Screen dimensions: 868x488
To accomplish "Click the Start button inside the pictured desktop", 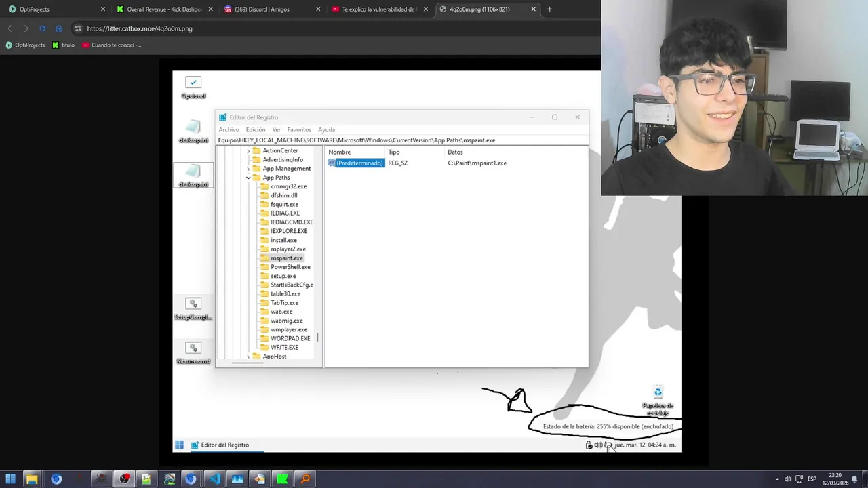I will coord(179,445).
